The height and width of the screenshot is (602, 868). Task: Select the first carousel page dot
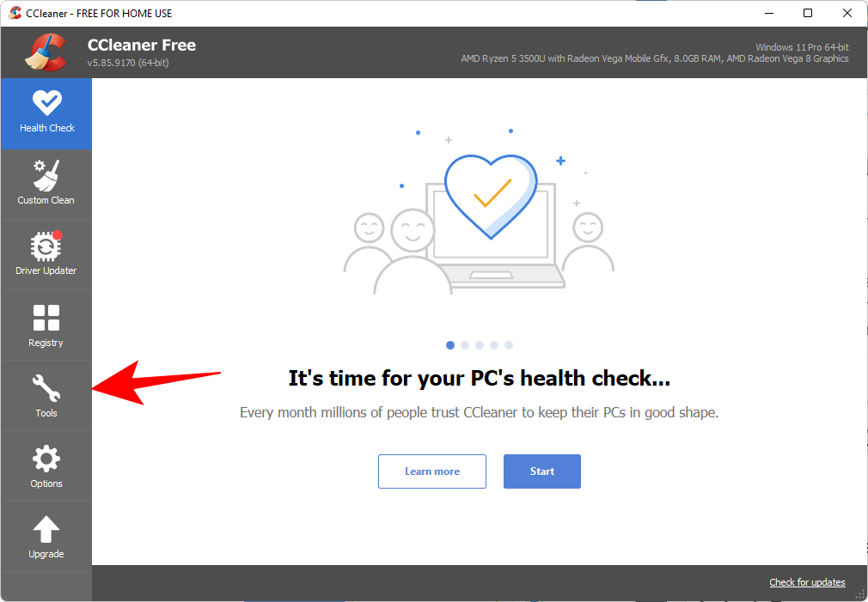point(450,345)
